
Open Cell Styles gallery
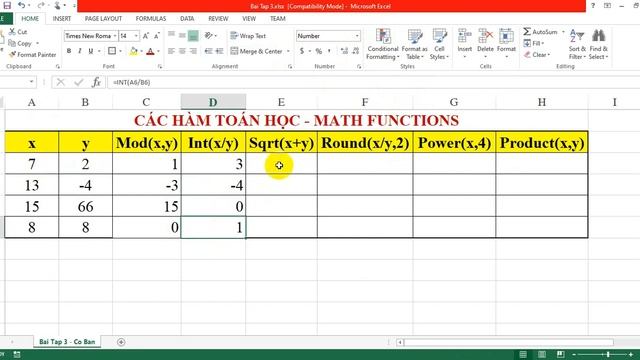pyautogui.click(x=439, y=44)
